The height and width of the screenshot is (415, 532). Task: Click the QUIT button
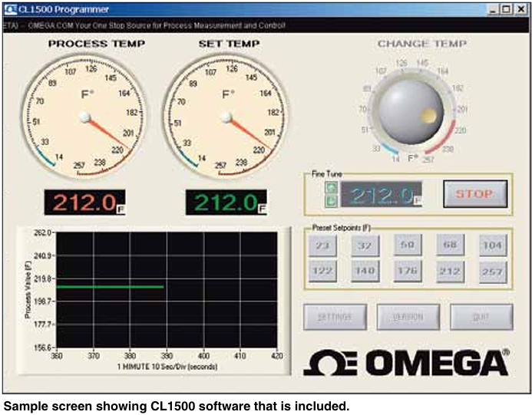tap(481, 317)
